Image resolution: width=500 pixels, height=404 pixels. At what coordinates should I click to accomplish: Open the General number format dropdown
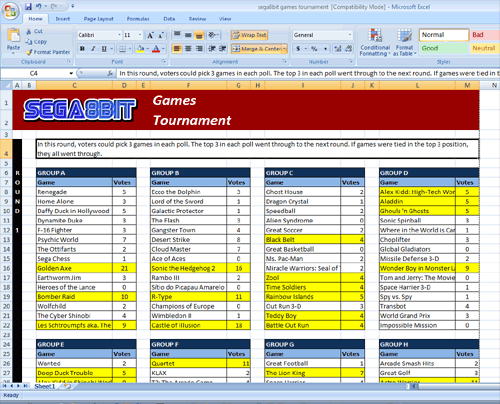pyautogui.click(x=350, y=35)
